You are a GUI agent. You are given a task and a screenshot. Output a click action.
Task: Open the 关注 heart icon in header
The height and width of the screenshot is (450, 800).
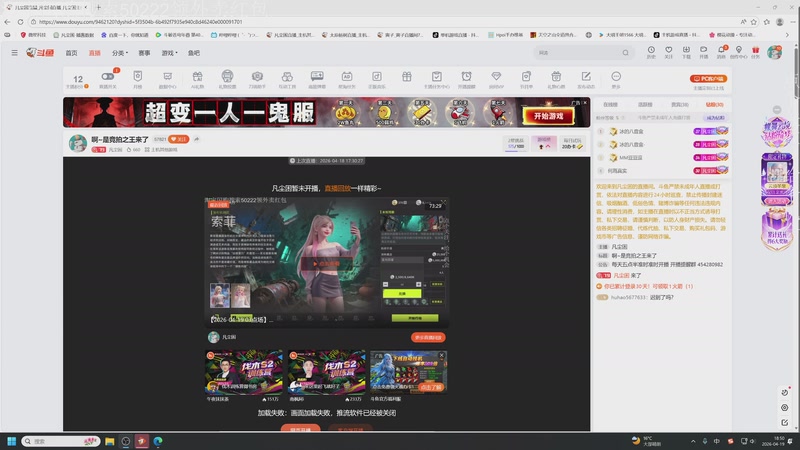point(668,50)
